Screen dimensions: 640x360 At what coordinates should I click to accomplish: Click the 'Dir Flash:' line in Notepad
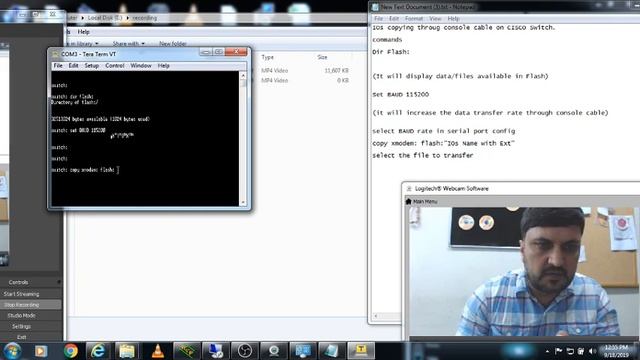(x=391, y=52)
